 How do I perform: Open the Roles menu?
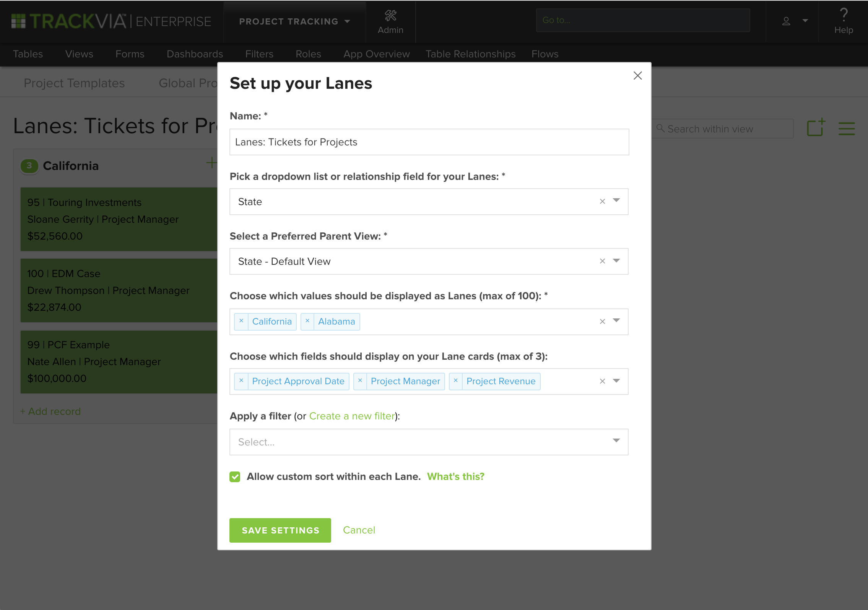click(308, 54)
